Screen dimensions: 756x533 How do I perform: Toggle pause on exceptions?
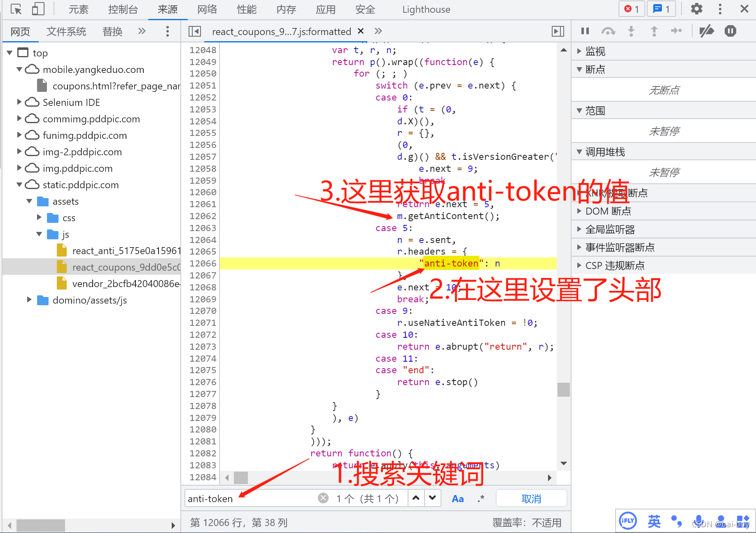point(730,31)
